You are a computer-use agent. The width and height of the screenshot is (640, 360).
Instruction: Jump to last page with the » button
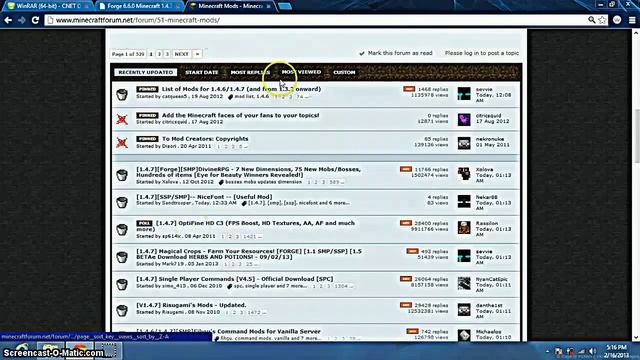pos(197,54)
